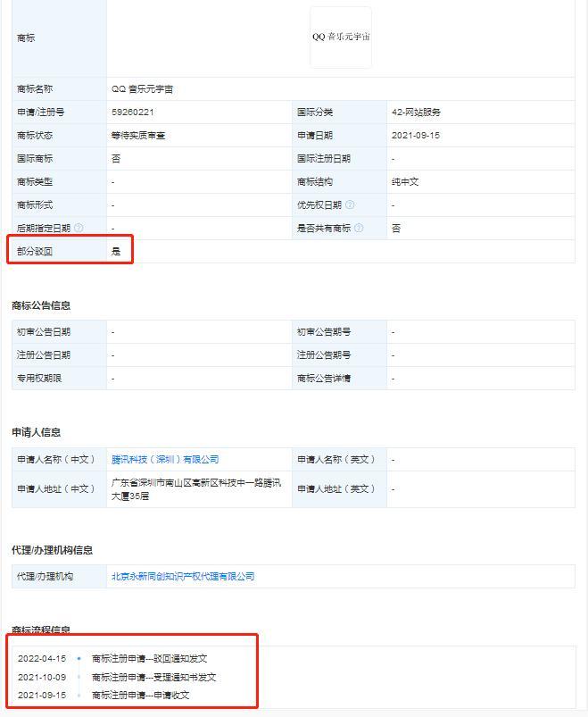Select the 初审公告日期 label
The height and width of the screenshot is (717, 588).
coord(44,331)
